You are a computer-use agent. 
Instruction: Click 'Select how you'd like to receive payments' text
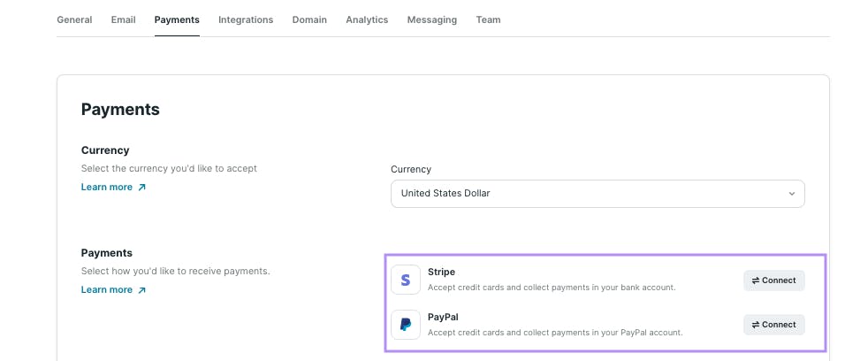pyautogui.click(x=176, y=271)
